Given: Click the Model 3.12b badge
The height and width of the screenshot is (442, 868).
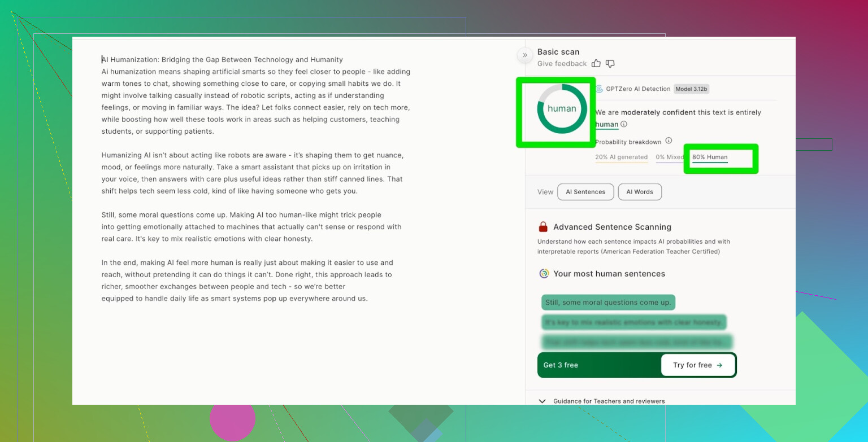Looking at the screenshot, I should click(691, 89).
